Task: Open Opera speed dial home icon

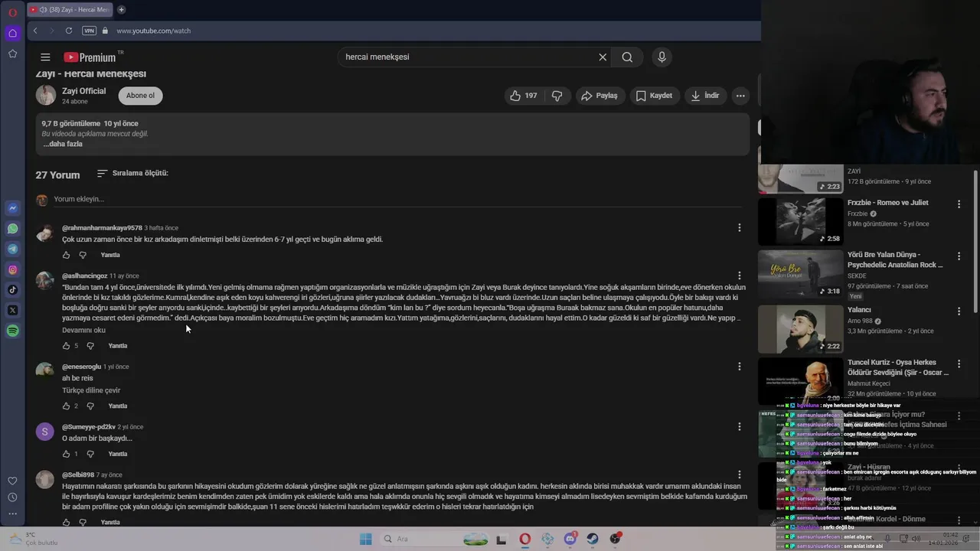Action: [12, 33]
